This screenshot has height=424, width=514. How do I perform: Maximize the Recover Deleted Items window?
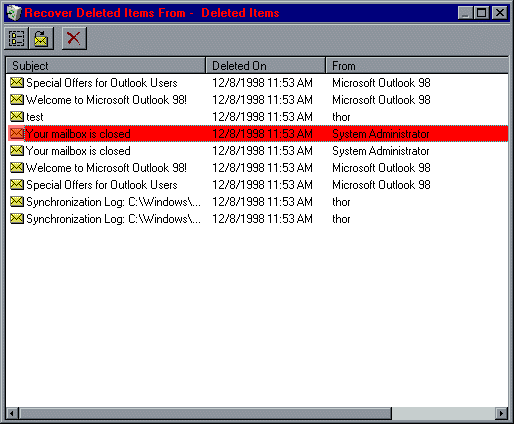tap(482, 13)
